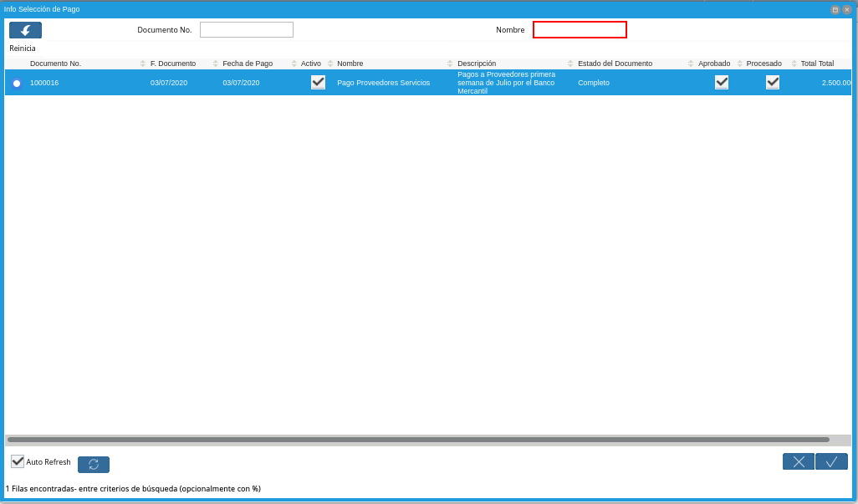Click the refresh icon next to Auto Refresh

tap(94, 465)
